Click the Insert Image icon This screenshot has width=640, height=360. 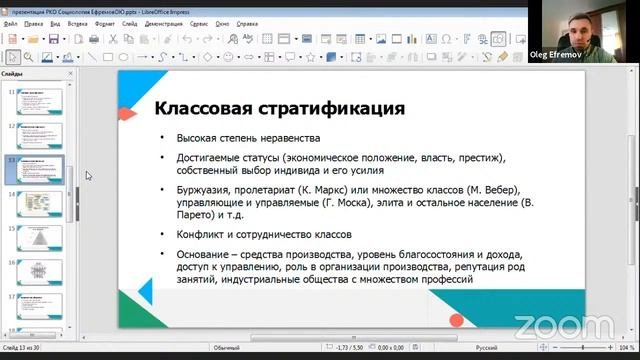pos(381,39)
